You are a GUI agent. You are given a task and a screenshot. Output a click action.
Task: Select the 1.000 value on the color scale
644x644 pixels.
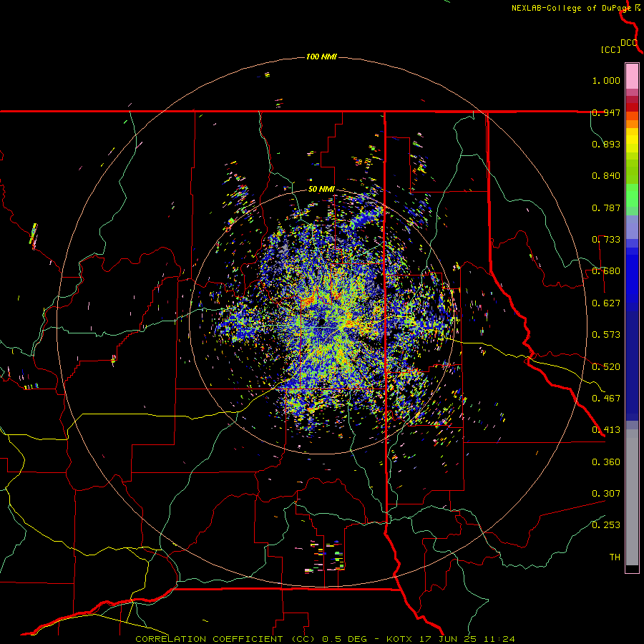(606, 80)
